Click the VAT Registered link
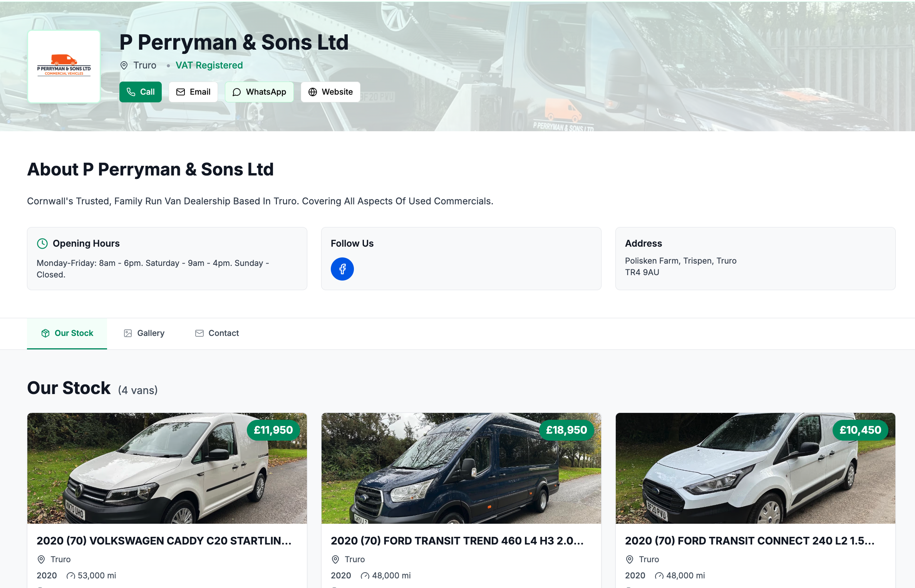 point(209,65)
